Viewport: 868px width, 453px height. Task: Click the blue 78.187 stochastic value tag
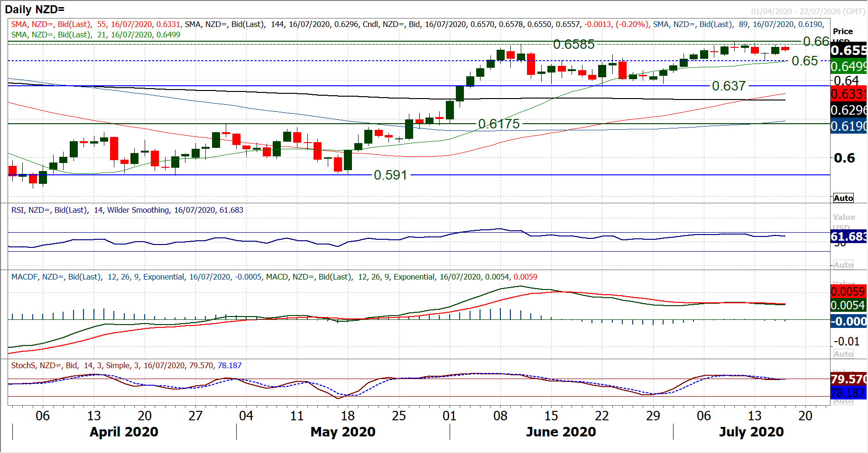pyautogui.click(x=849, y=393)
